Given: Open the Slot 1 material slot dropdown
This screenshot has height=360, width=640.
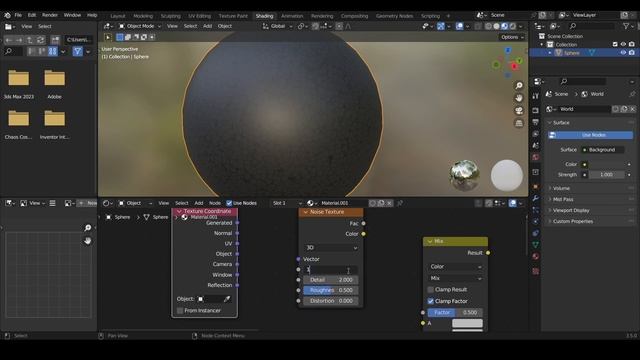Looking at the screenshot, I should point(287,203).
